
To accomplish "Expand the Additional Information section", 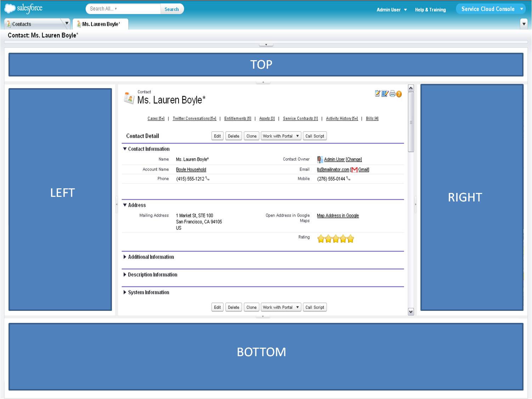I will coord(125,257).
